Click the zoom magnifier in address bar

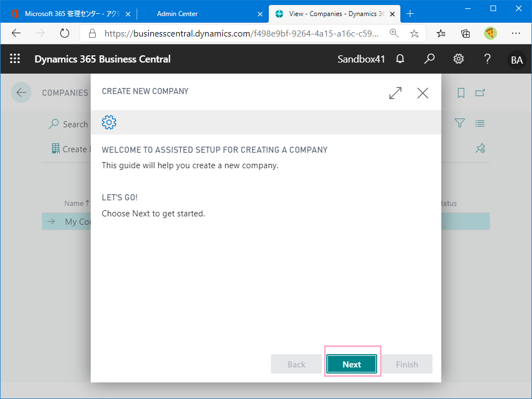coord(394,33)
